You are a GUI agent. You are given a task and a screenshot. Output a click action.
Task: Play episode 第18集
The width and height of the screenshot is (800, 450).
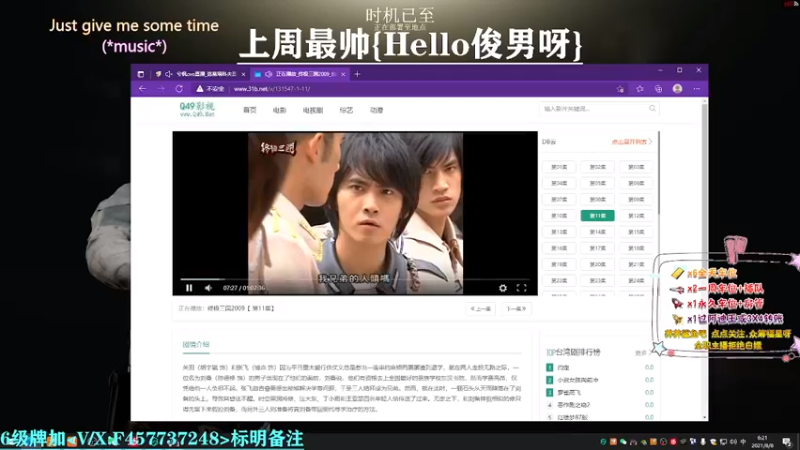[x=636, y=248]
